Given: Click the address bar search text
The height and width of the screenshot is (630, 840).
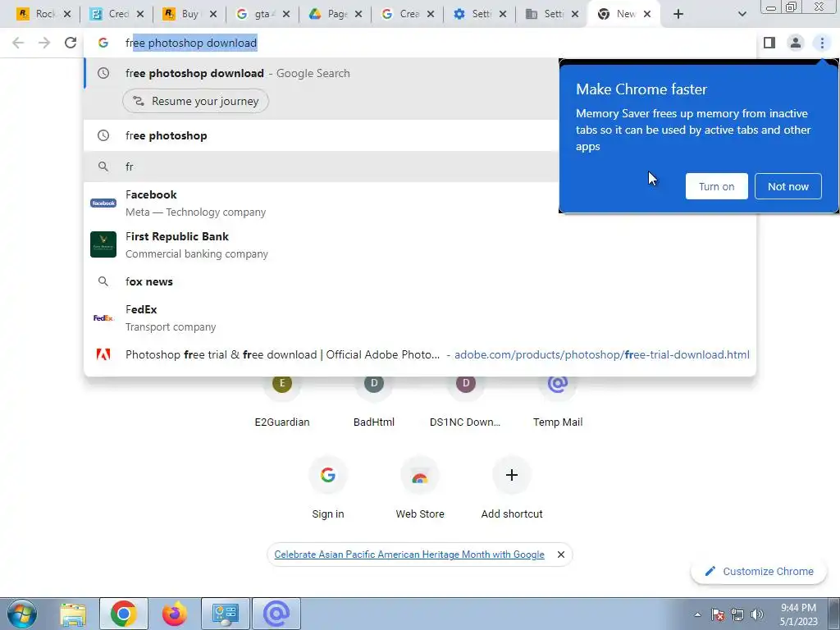Looking at the screenshot, I should point(191,43).
